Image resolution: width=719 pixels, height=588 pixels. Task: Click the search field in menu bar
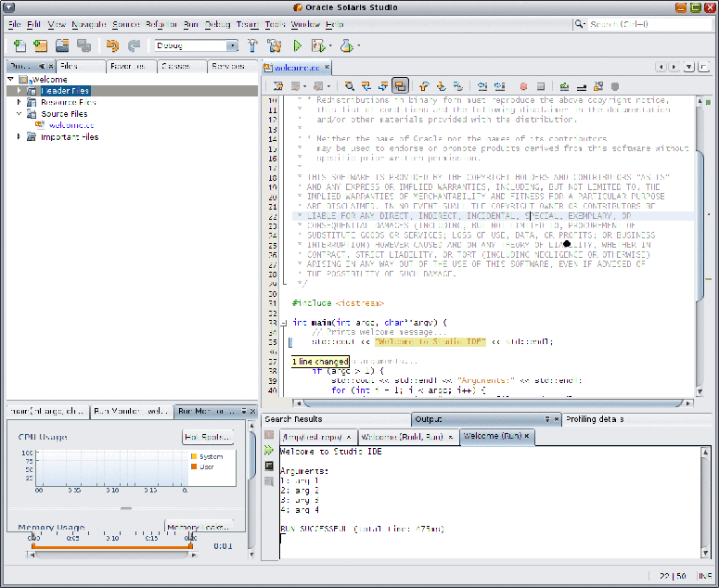click(649, 24)
